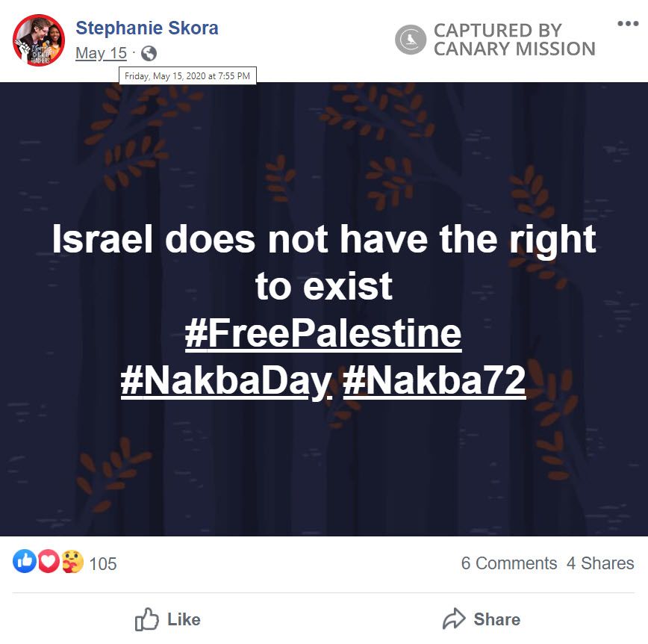Click the Share arrow icon
This screenshot has height=644, width=648.
(x=454, y=619)
